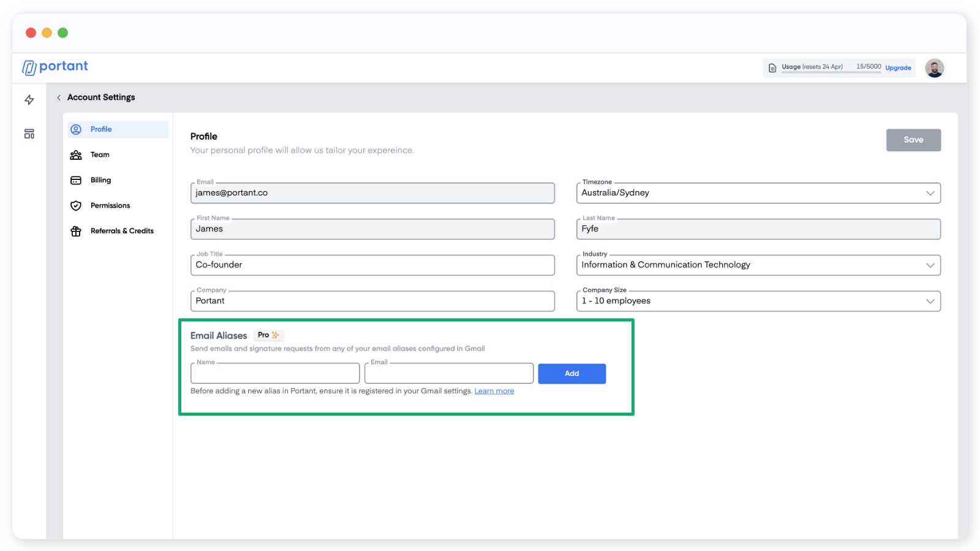Follow the Learn more link
The width and height of the screenshot is (980, 551).
click(494, 391)
